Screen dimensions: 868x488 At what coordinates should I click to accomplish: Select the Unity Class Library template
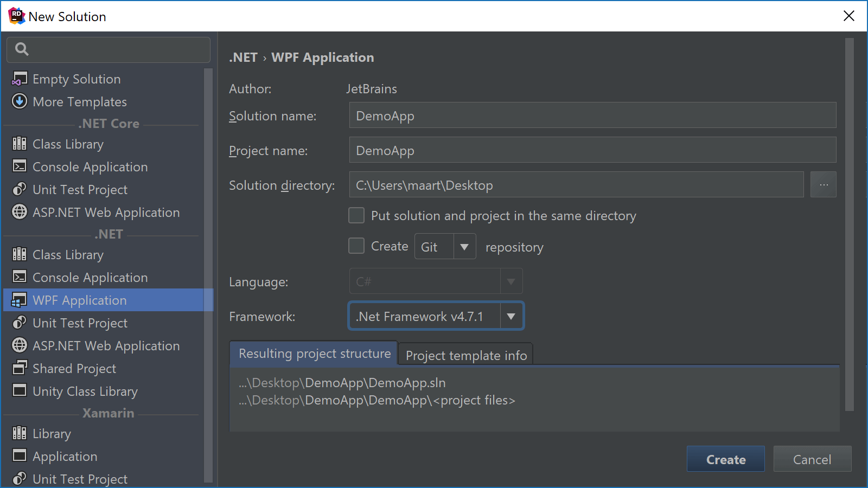[x=85, y=391]
